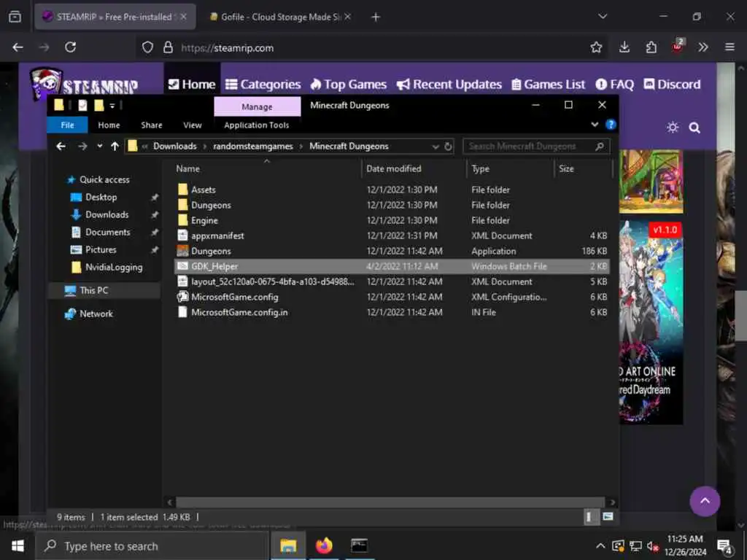Open the Games List page

(548, 85)
